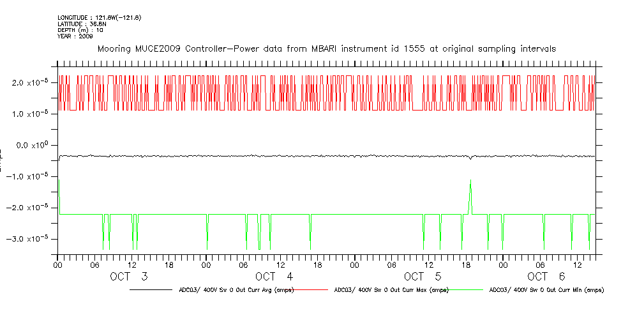Click the DEPTH (m) header line
Image resolution: width=644 pixels, height=322 pixels.
[x=80, y=30]
